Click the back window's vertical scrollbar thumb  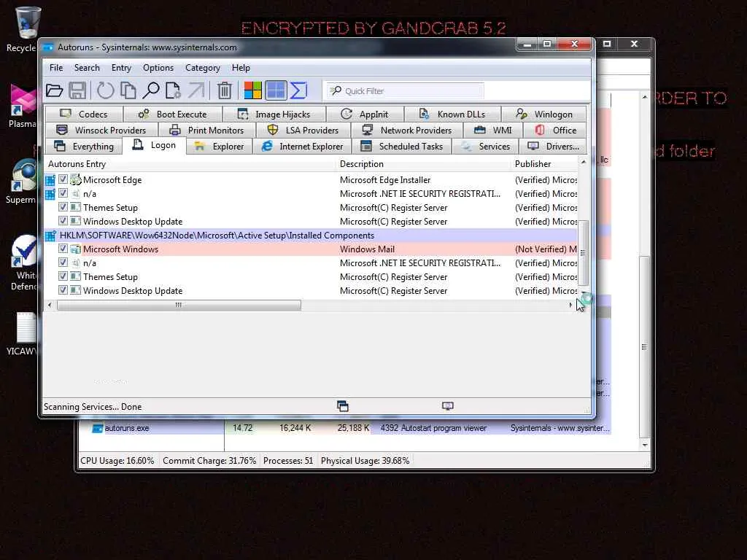644,346
